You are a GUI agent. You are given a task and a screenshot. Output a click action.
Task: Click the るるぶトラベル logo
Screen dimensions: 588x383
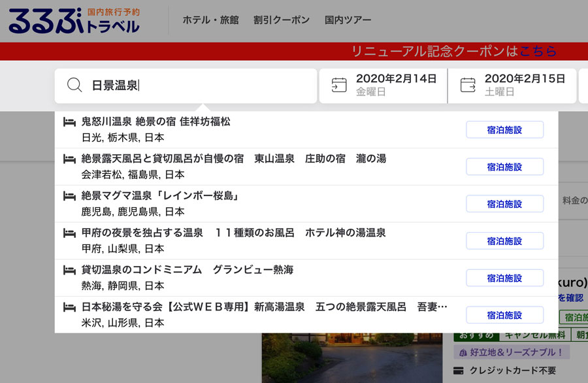pyautogui.click(x=74, y=21)
